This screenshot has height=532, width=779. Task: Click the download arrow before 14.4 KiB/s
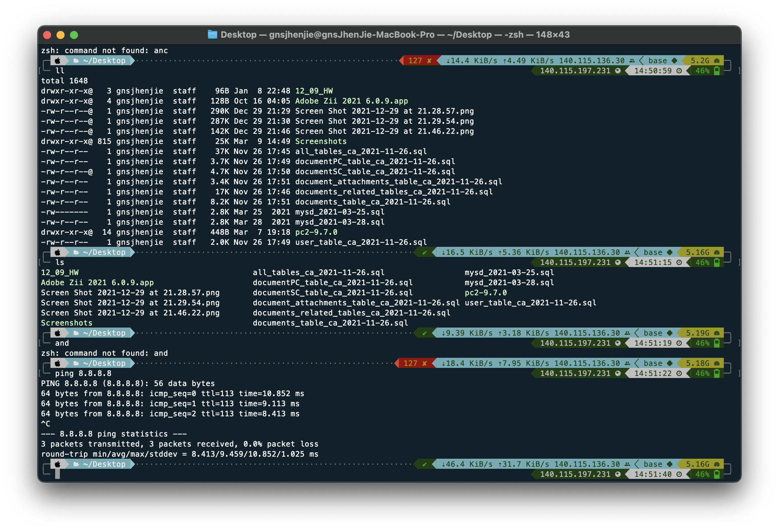click(448, 61)
